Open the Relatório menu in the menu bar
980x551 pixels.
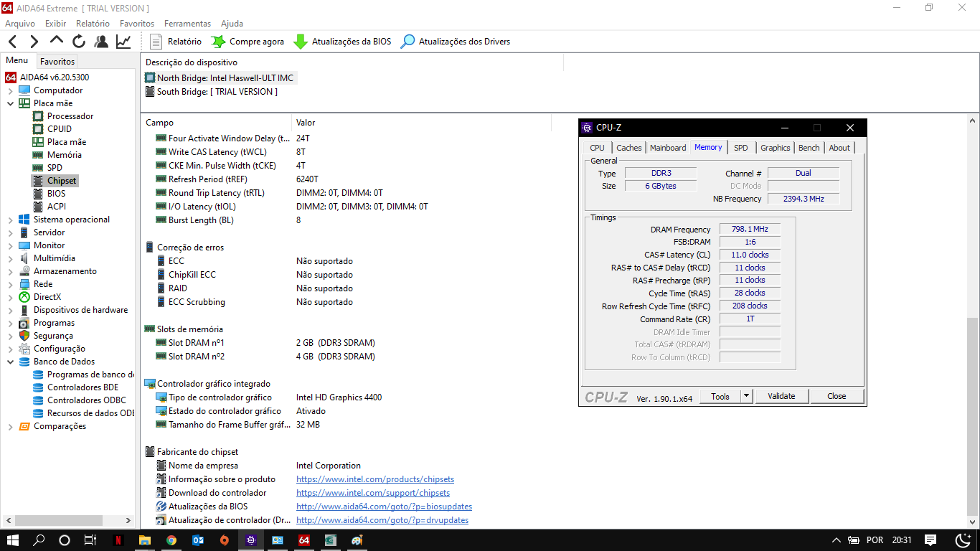pos(93,24)
